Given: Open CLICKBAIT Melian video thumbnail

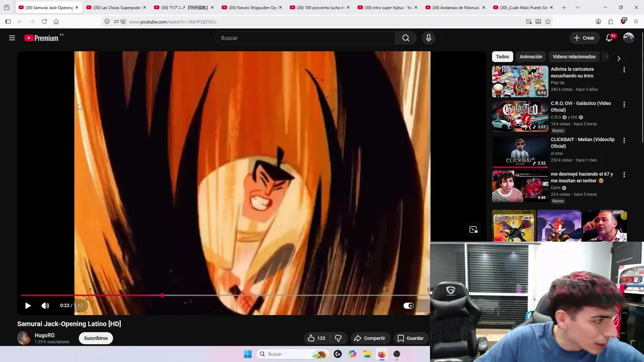Looking at the screenshot, I should point(520,151).
